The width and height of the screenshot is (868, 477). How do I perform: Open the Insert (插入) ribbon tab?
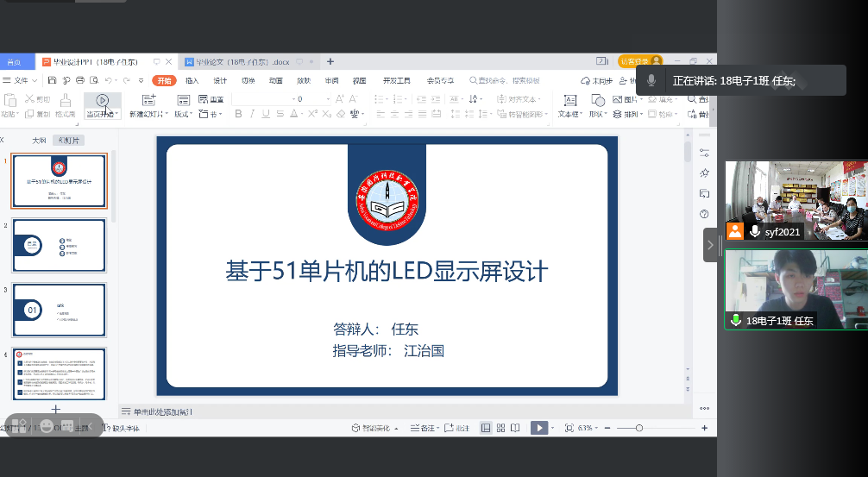click(x=192, y=80)
